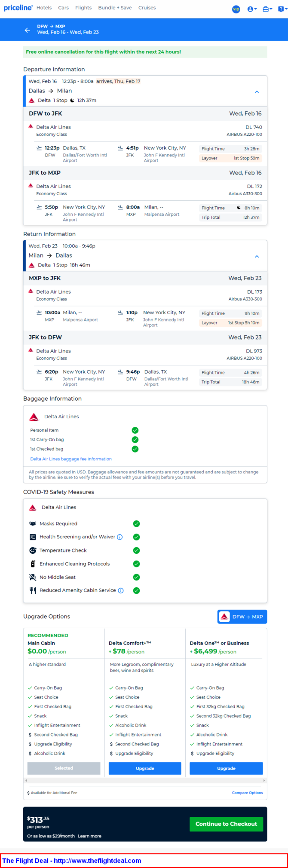Click info icon beside Health Screening and/or Waiver
Viewport: 288px width, 868px height.
click(120, 537)
